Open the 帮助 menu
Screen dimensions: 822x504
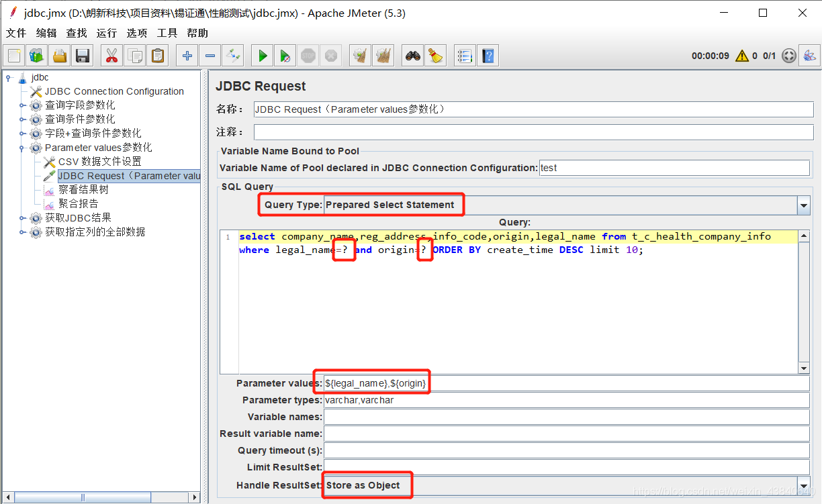point(197,33)
